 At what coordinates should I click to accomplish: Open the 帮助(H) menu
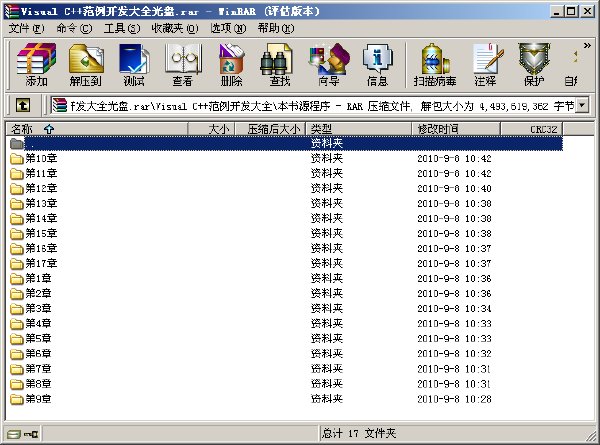(x=276, y=28)
